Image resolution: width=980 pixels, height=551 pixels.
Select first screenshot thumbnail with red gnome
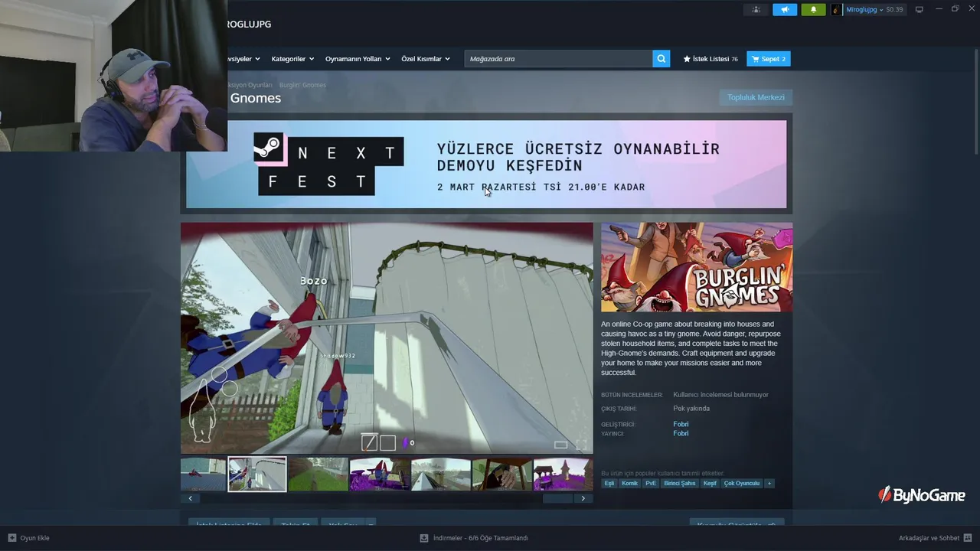(x=203, y=474)
